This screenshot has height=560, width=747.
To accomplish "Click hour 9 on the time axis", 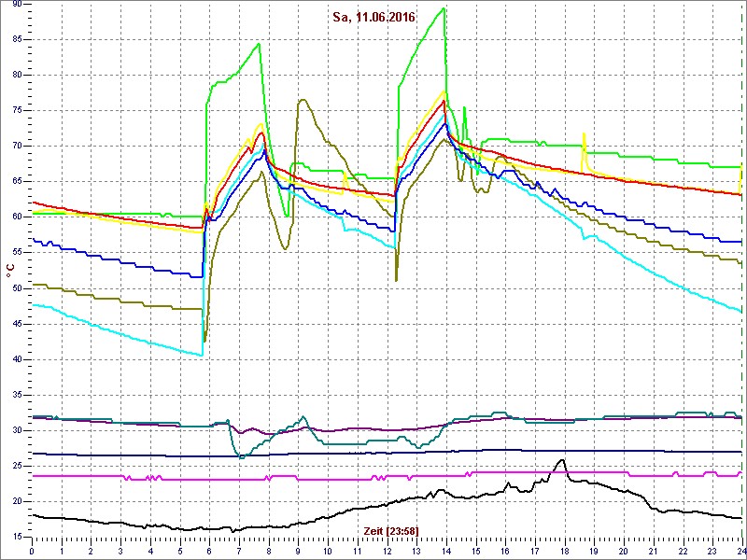I will (298, 549).
